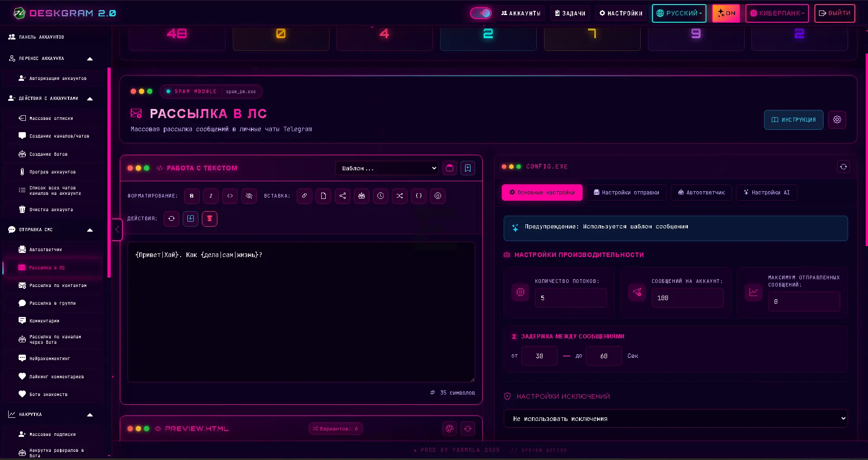This screenshot has height=460, width=868.
Task: Collapse sidebar with the left chevron handle
Action: (x=117, y=229)
